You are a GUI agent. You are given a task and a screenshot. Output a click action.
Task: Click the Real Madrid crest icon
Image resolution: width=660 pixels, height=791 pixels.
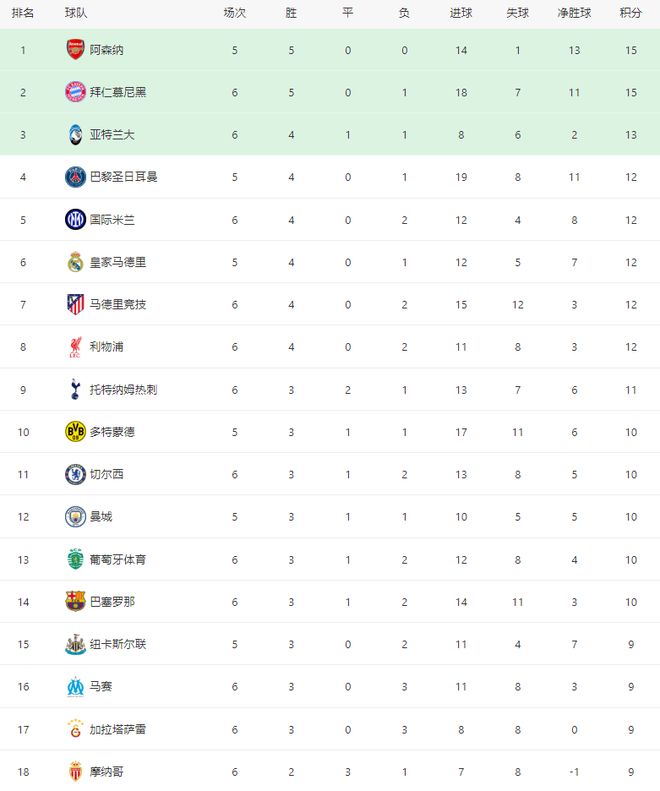(x=75, y=262)
